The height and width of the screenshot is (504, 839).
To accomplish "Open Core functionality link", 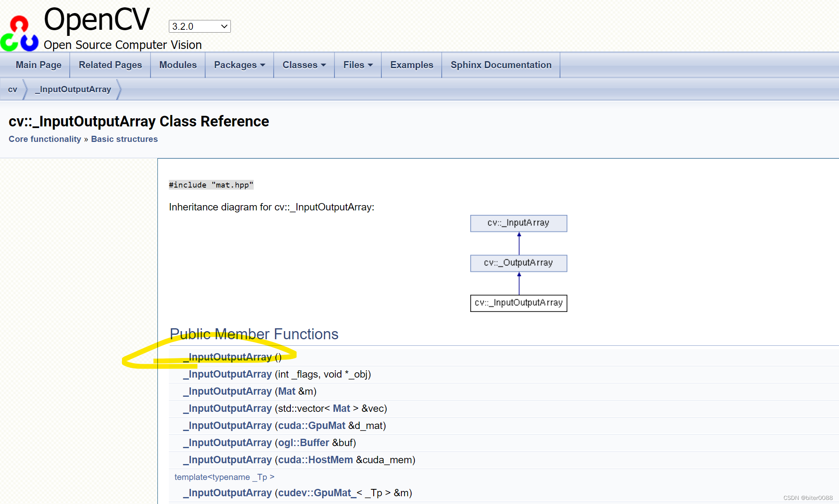I will [x=45, y=139].
